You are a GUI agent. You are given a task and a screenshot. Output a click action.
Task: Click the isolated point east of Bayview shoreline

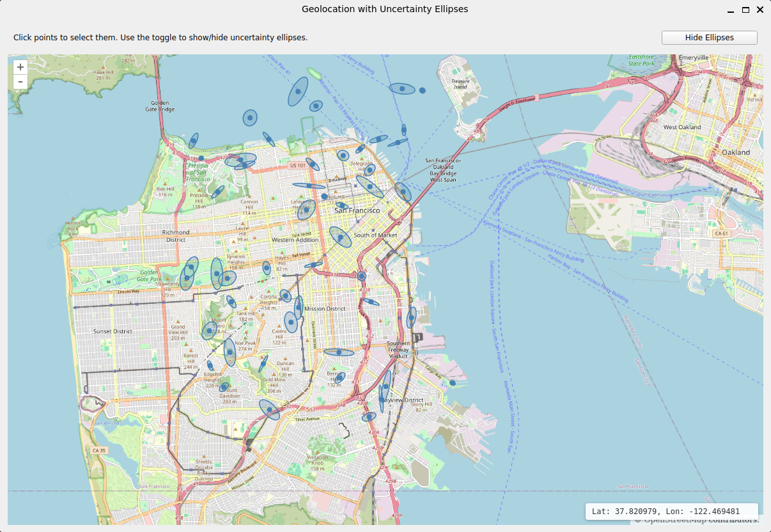tap(453, 383)
